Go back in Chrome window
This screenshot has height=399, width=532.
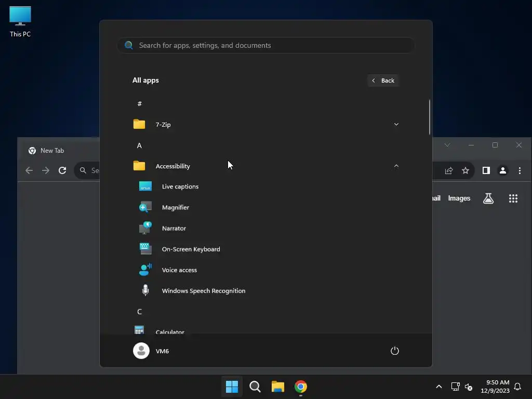(x=29, y=170)
